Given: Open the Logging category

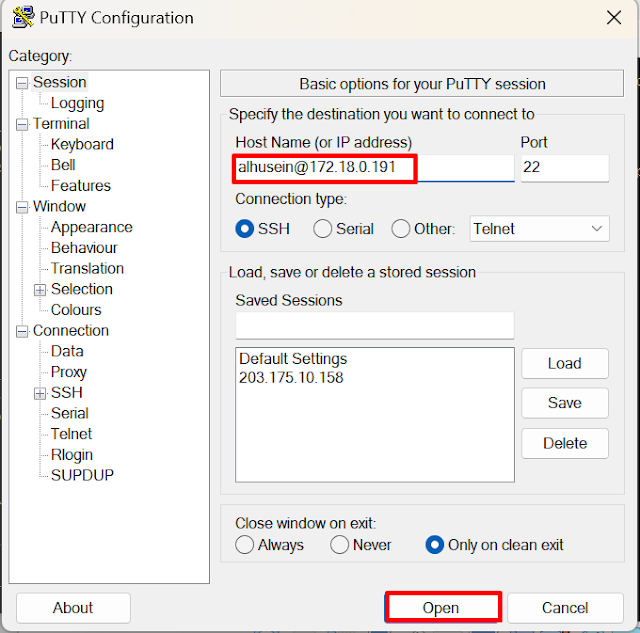Looking at the screenshot, I should click(78, 103).
